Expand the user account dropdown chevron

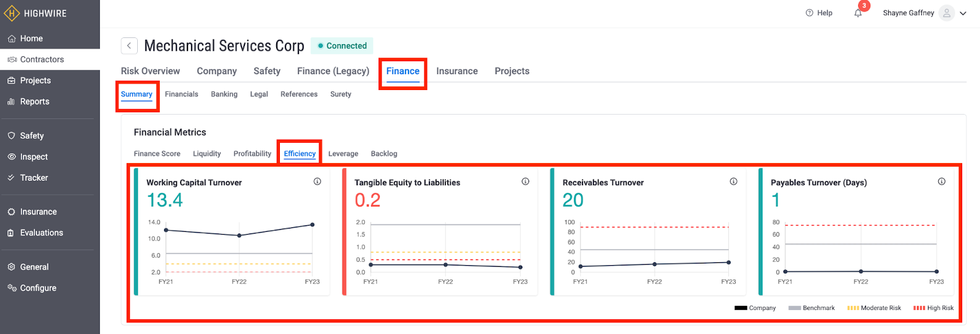click(963, 13)
